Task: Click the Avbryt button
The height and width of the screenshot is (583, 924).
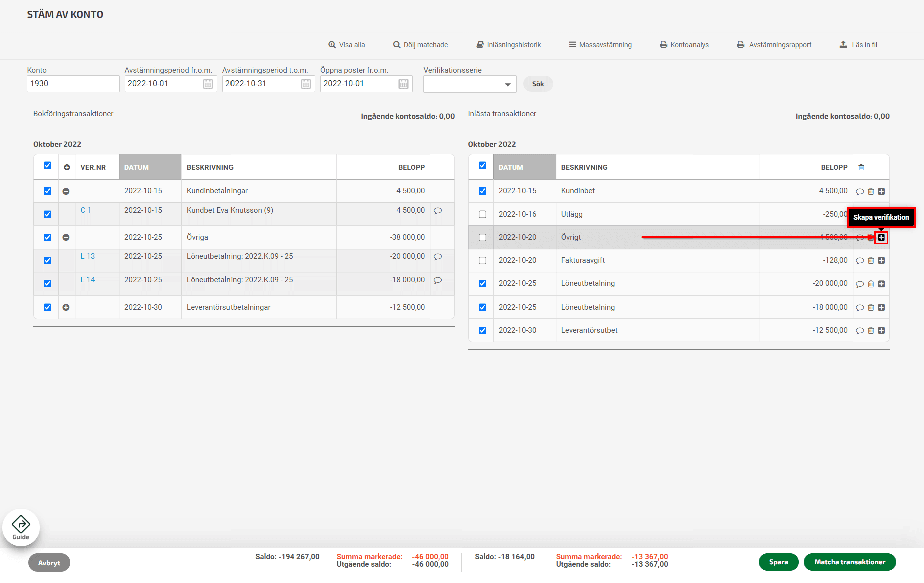Action: 49,563
